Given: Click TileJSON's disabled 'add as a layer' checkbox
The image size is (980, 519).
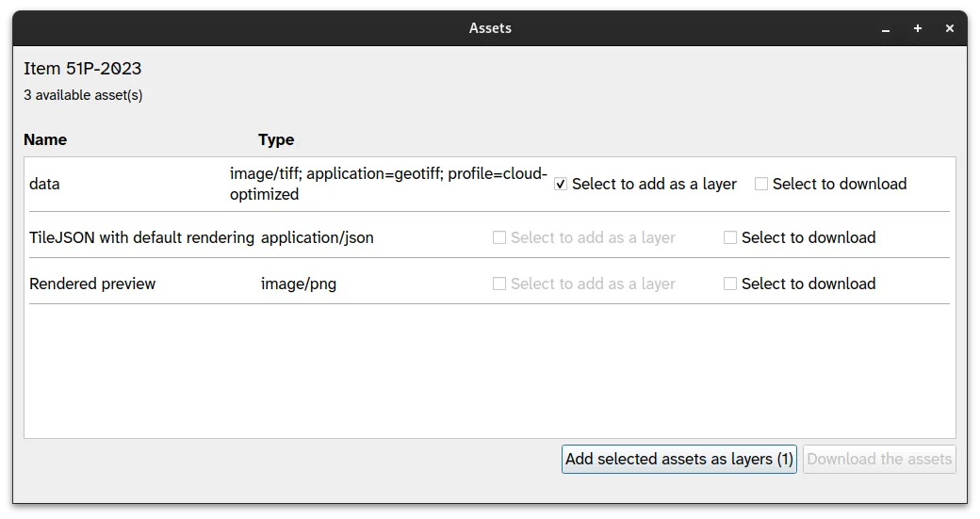Looking at the screenshot, I should tap(499, 238).
